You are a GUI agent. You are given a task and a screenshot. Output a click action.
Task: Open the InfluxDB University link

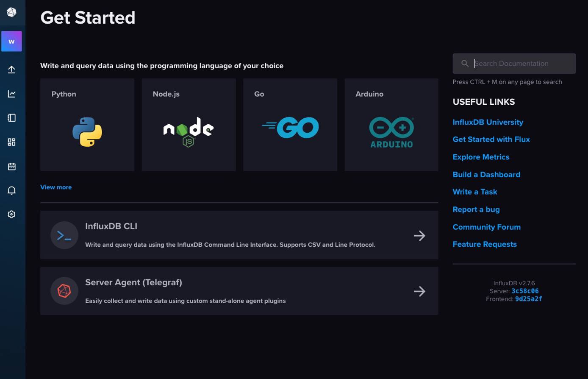[x=488, y=122]
